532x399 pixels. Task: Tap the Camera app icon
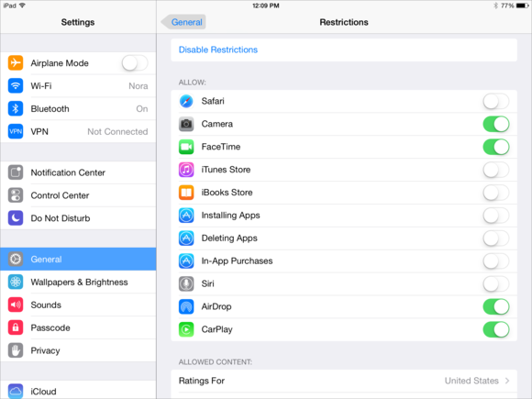[186, 124]
